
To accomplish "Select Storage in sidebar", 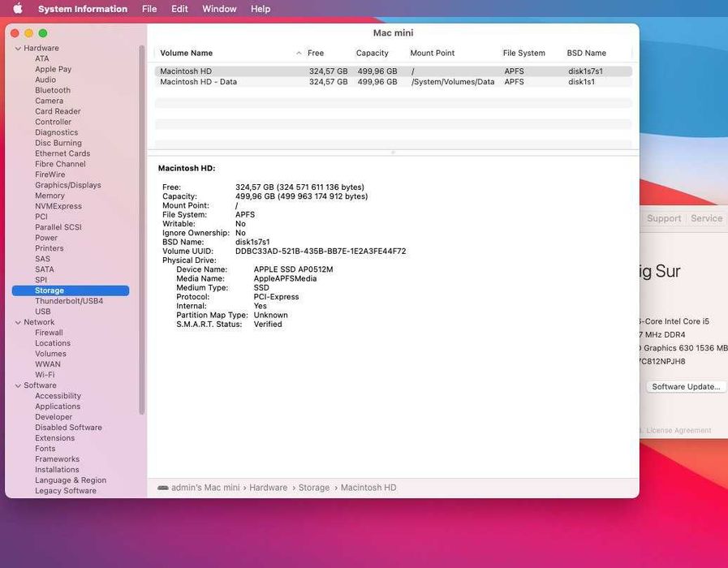I will point(71,290).
